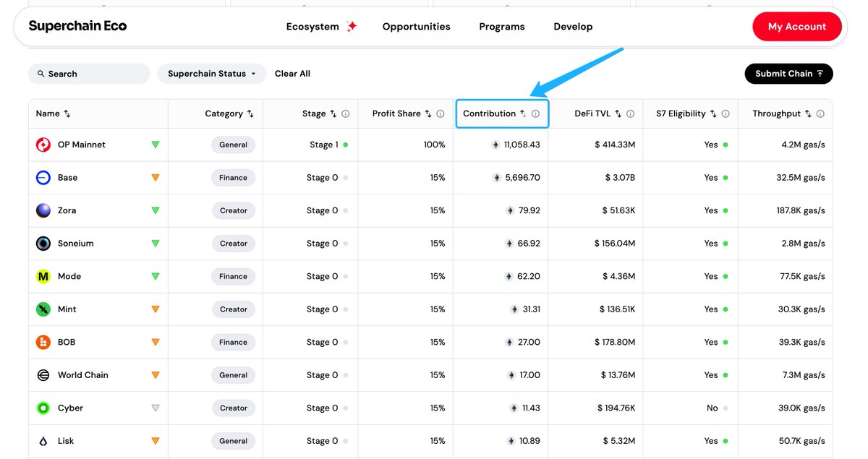Click Soneium DeFi TVL $ 156.04M

tap(615, 244)
